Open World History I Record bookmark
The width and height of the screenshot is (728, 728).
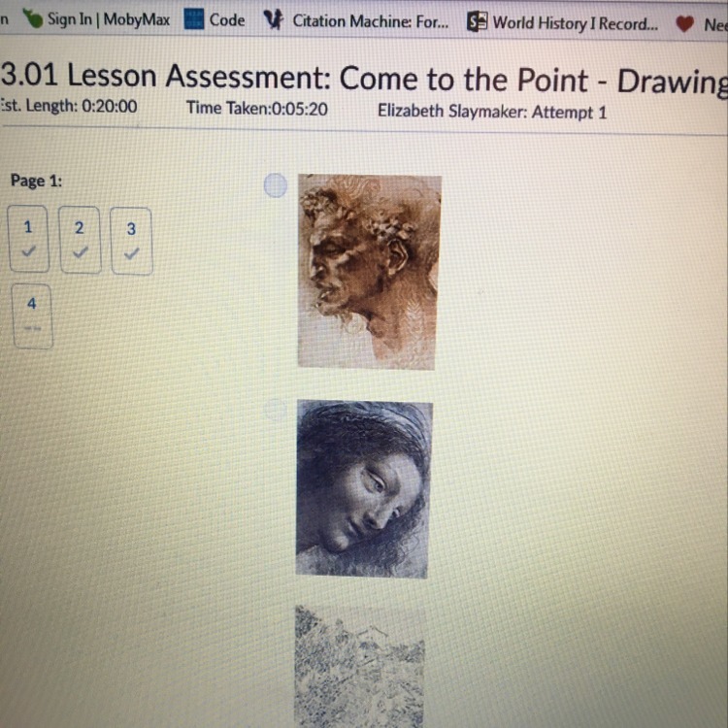(576, 23)
